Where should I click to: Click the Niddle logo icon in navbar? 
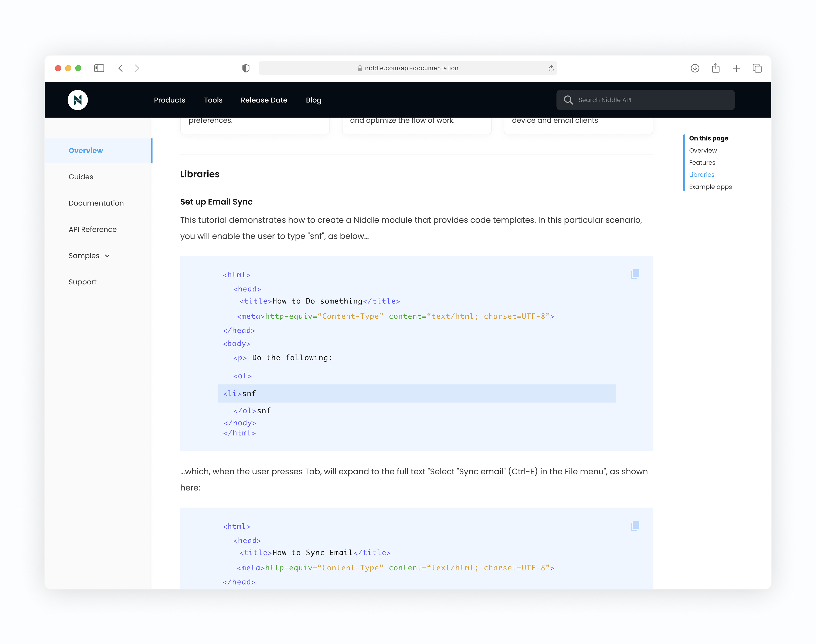click(78, 100)
